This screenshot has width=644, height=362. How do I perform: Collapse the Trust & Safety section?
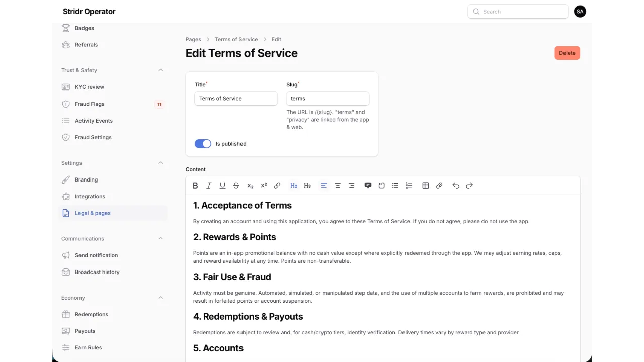point(160,70)
